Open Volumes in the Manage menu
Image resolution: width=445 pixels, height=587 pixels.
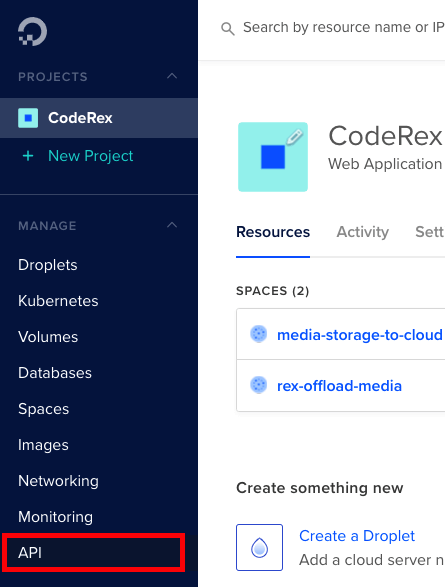(x=48, y=337)
